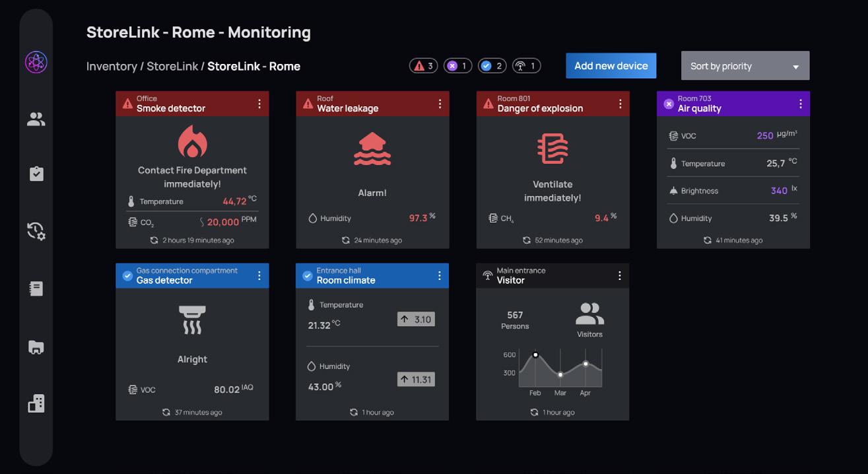
Task: Click the gas detector sensor icon
Action: [192, 320]
